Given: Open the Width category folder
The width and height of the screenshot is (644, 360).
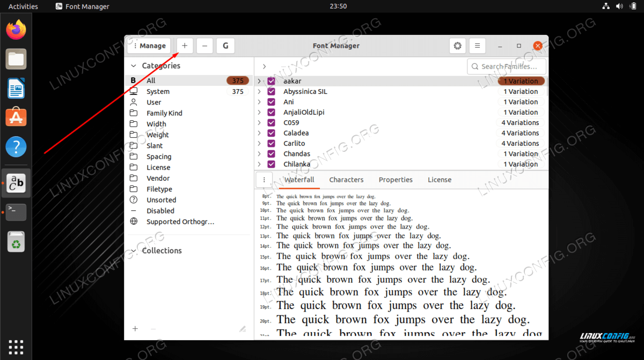Looking at the screenshot, I should coord(188,124).
